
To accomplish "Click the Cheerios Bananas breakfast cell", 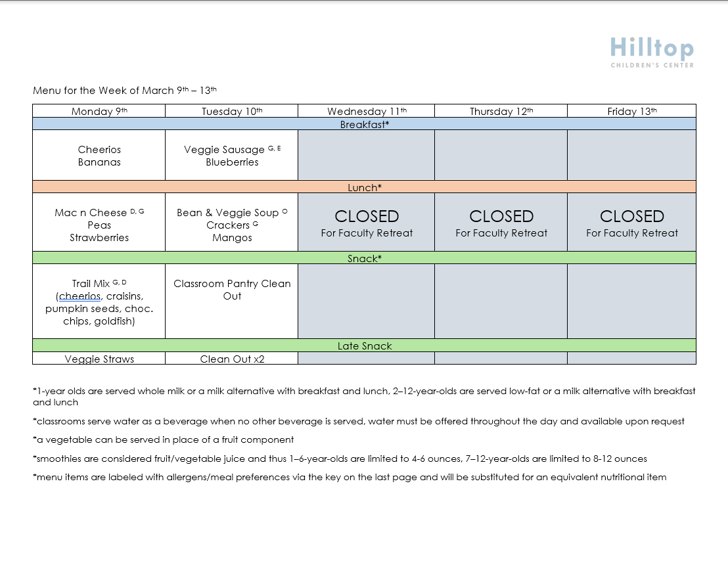I will tap(99, 156).
